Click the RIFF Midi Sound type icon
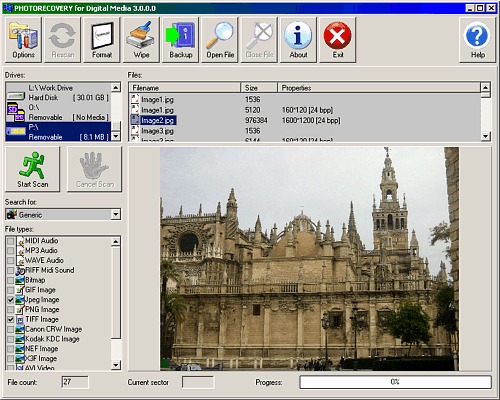 pyautogui.click(x=20, y=270)
